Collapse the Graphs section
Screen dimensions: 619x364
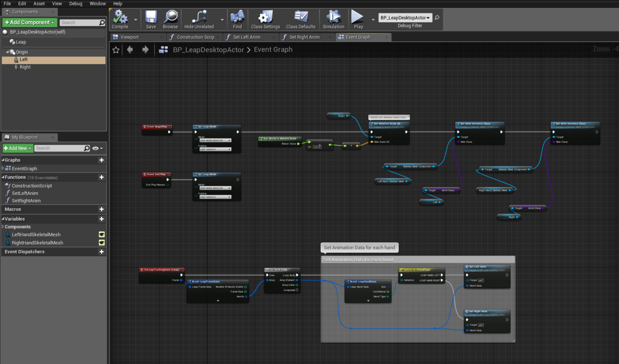click(x=3, y=160)
